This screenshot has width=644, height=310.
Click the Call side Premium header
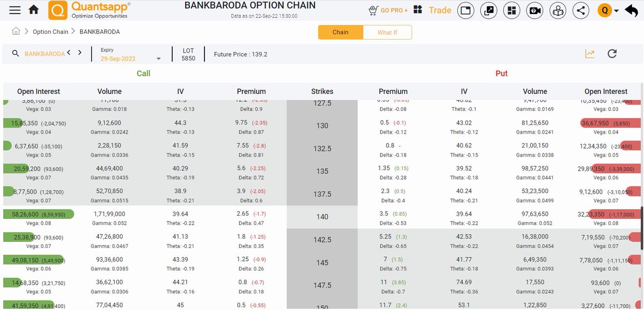[x=251, y=91]
